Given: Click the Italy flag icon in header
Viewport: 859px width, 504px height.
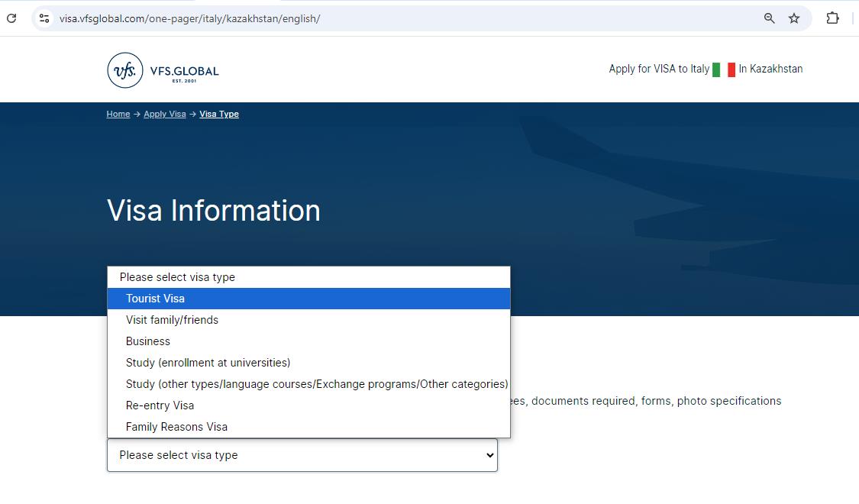Looking at the screenshot, I should pyautogui.click(x=724, y=69).
